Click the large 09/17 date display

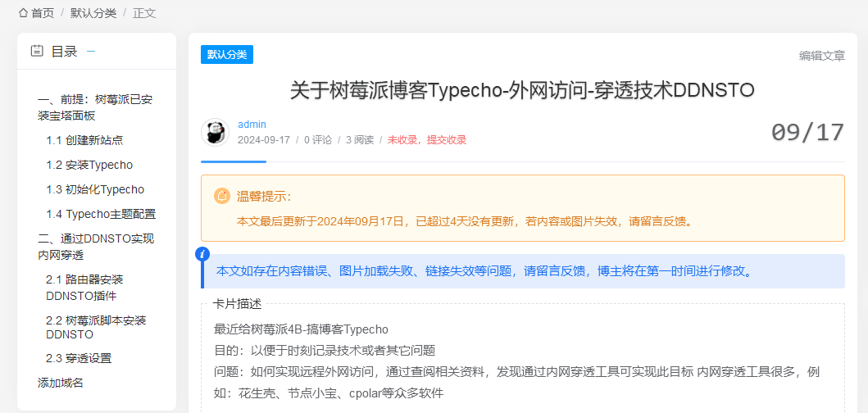point(808,133)
